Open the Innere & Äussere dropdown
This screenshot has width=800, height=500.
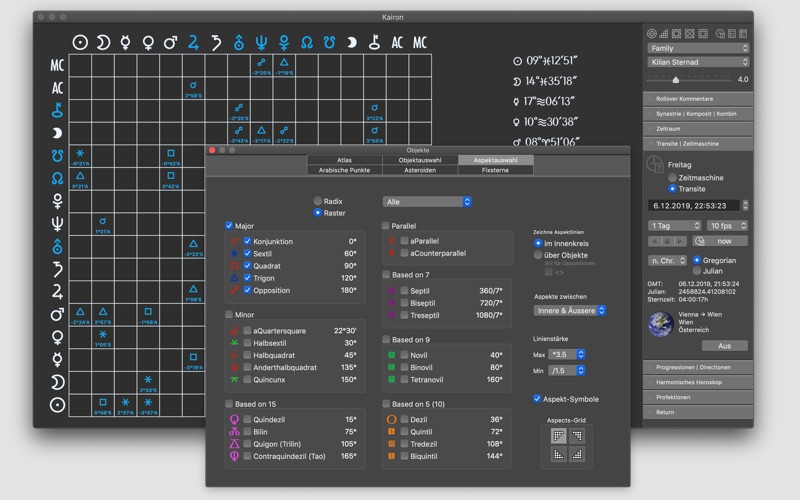[569, 310]
